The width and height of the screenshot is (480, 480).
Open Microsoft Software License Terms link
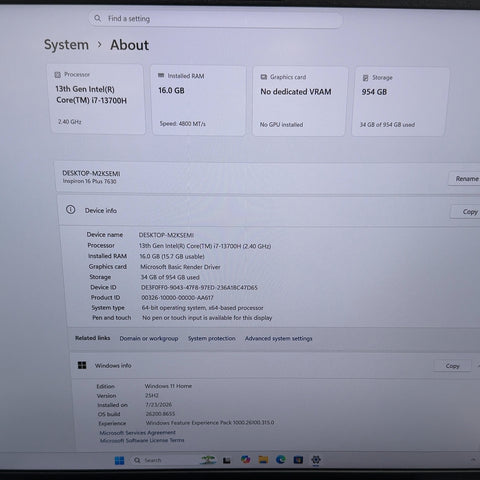142,440
